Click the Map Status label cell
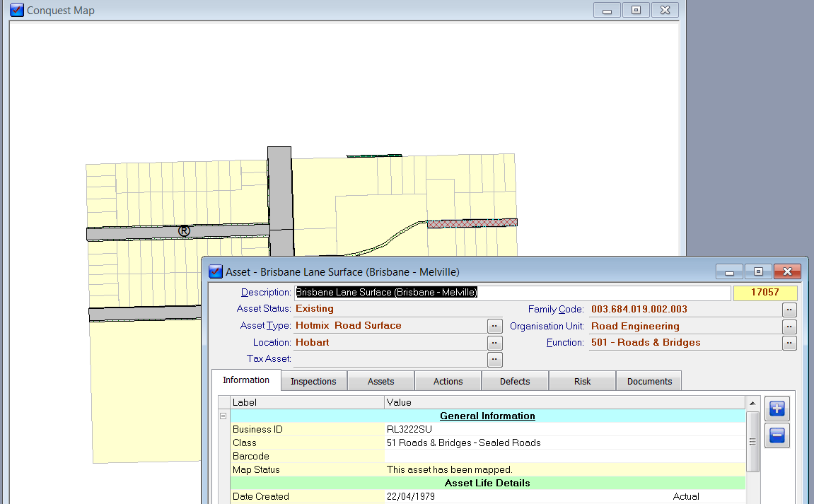 pos(308,470)
